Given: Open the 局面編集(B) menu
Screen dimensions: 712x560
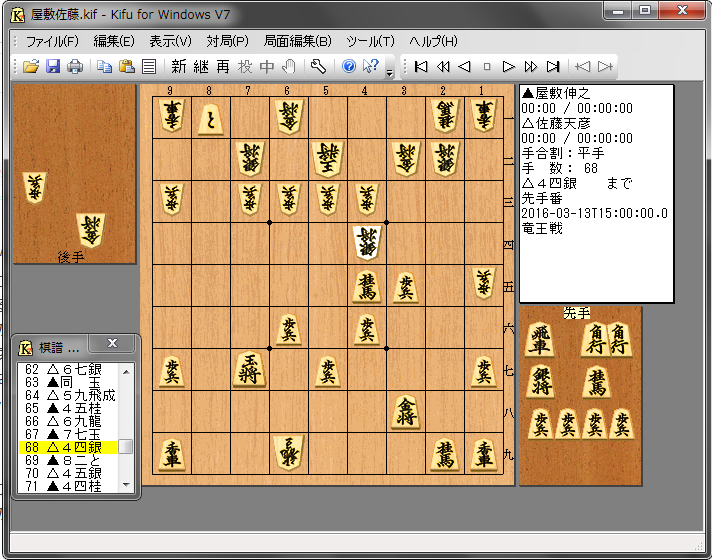Looking at the screenshot, I should [297, 41].
